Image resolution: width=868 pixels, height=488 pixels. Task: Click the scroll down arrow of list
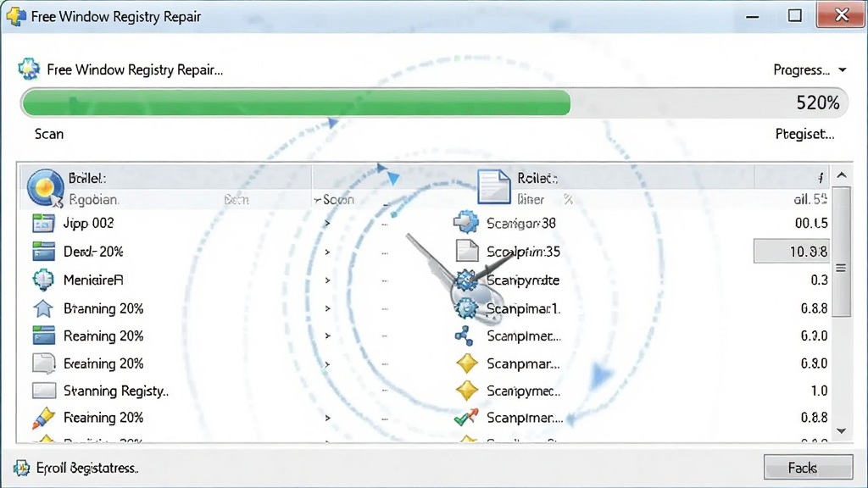[x=842, y=431]
